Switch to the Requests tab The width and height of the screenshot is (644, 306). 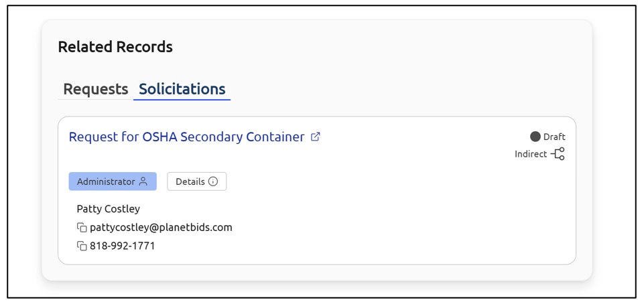pyautogui.click(x=95, y=89)
